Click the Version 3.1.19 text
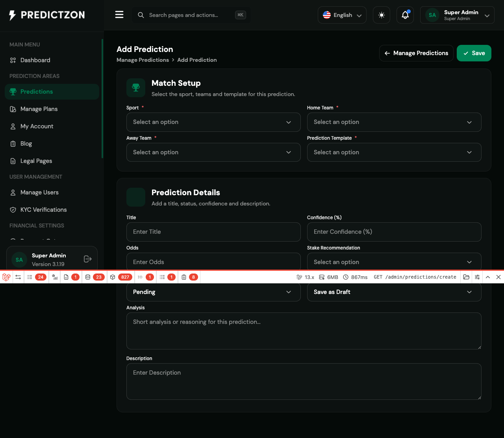 [48, 264]
